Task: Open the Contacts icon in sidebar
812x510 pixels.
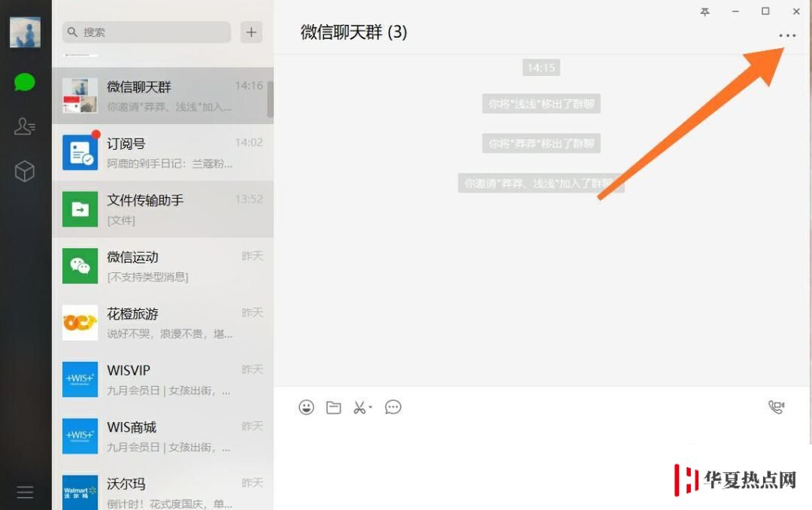Action: [24, 126]
